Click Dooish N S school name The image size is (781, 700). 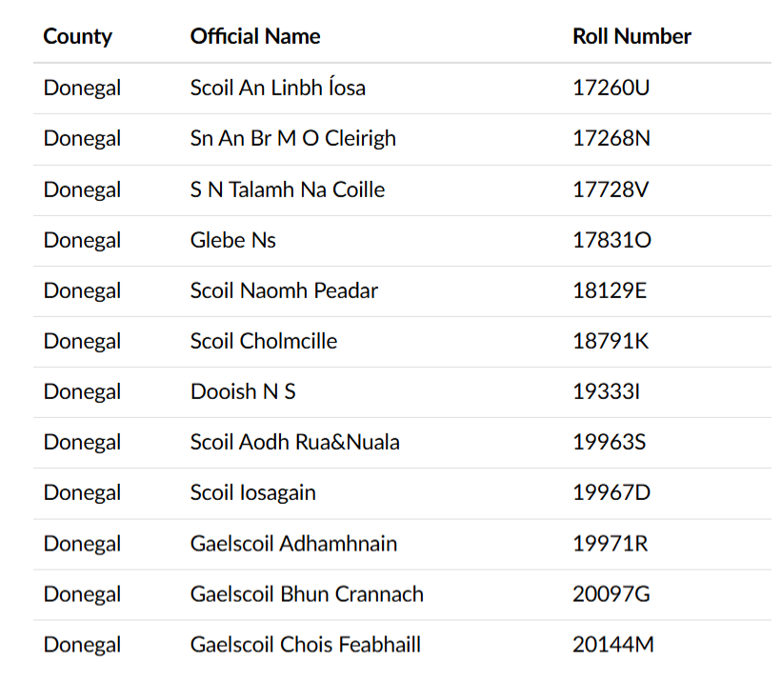[x=243, y=391]
